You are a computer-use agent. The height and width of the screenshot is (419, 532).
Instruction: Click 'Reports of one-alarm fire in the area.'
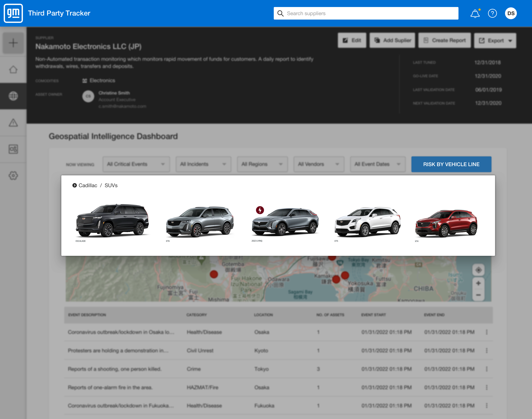(x=110, y=387)
